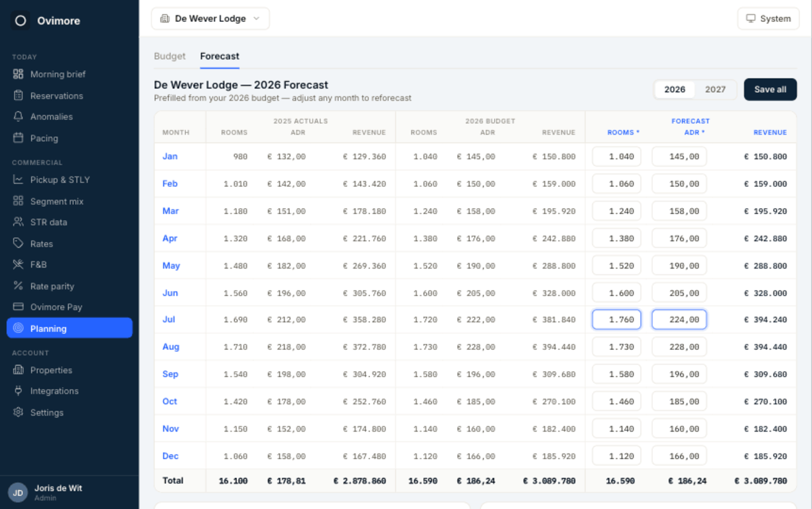
Task: Click the Properties building icon
Action: (x=19, y=370)
